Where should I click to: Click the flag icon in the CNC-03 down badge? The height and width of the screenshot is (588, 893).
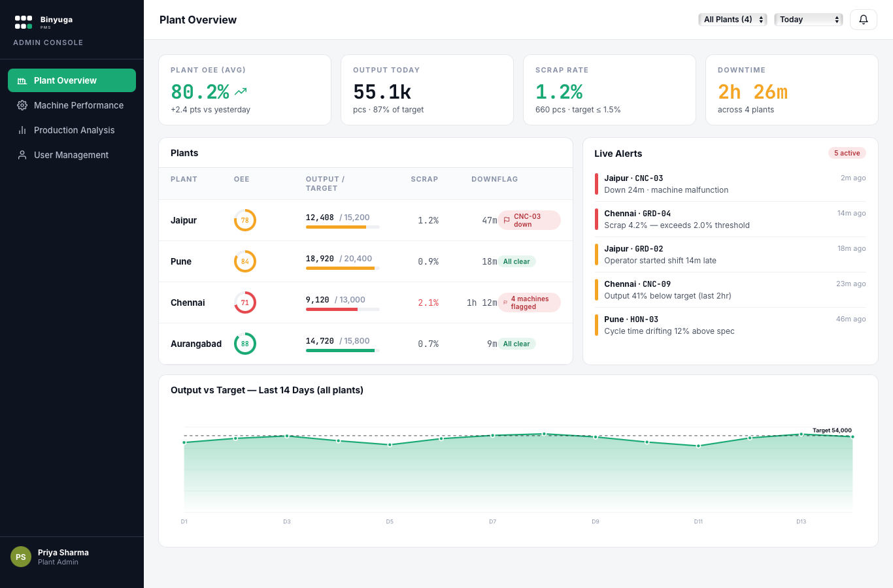coord(507,220)
